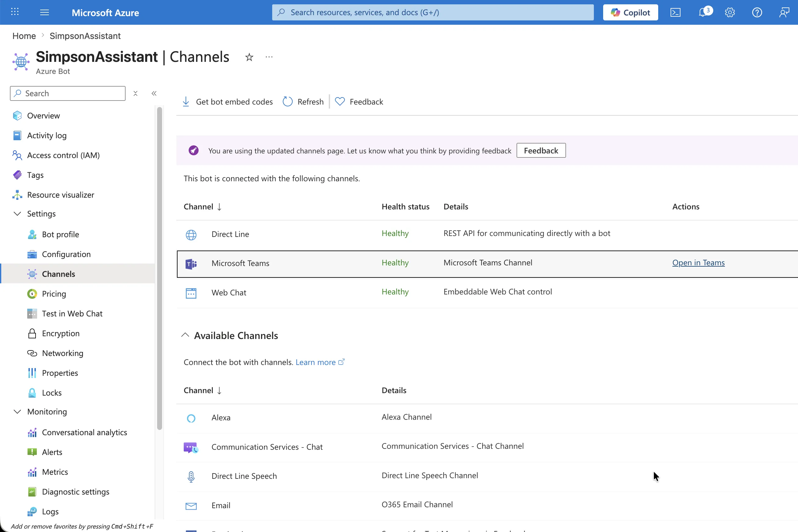Open the more options ellipsis by title
The width and height of the screenshot is (798, 532).
coord(269,57)
